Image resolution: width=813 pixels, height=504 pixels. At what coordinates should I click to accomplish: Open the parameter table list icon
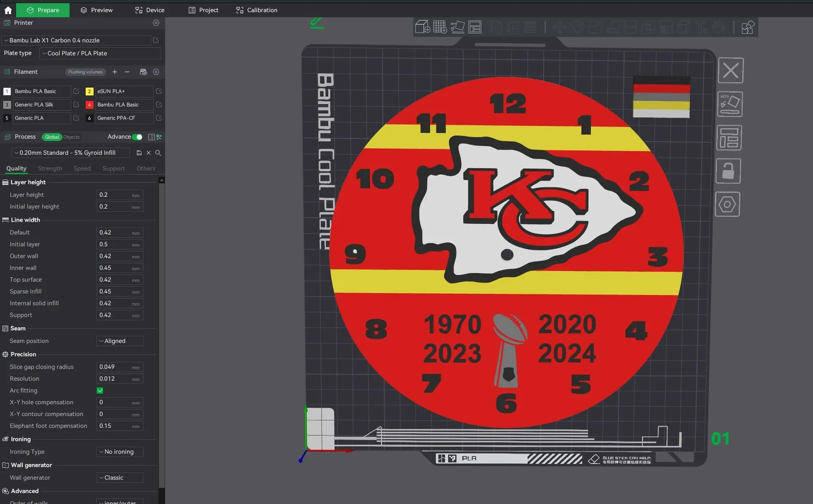[151, 137]
